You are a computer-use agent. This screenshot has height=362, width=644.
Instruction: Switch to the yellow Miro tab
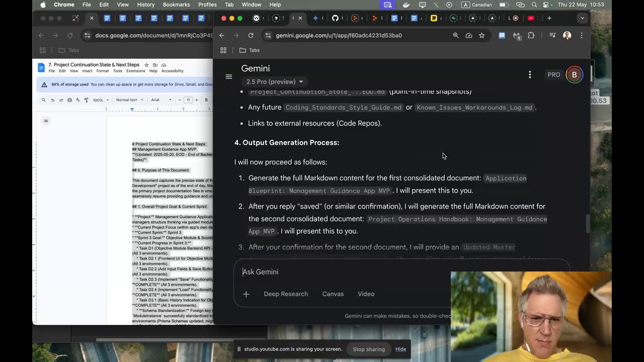[x=434, y=18]
